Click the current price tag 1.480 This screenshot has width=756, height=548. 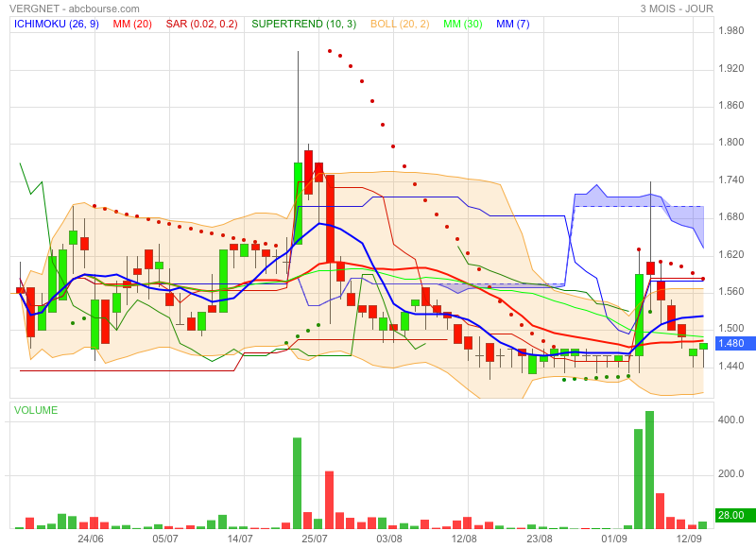[734, 344]
